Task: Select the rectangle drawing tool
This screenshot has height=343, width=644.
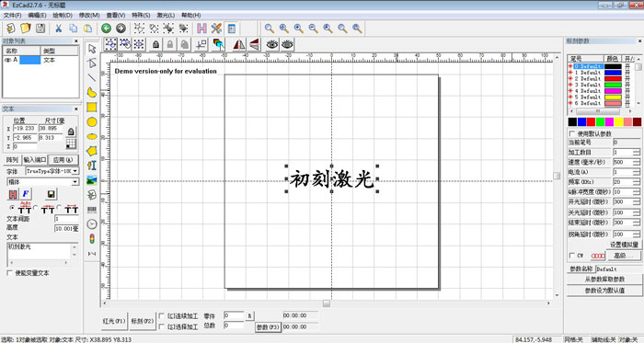Action: [92, 108]
